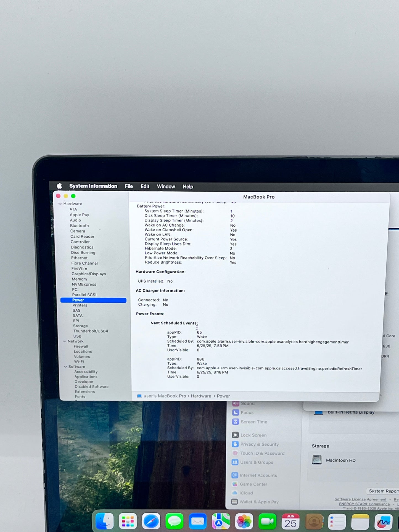Image resolution: width=399 pixels, height=532 pixels.
Task: Select Graphics/Displays in the sidebar
Action: click(x=89, y=274)
